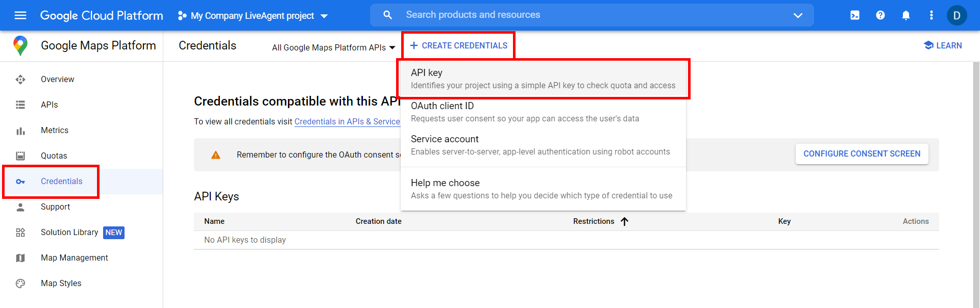Select API key from the menu

click(x=543, y=79)
